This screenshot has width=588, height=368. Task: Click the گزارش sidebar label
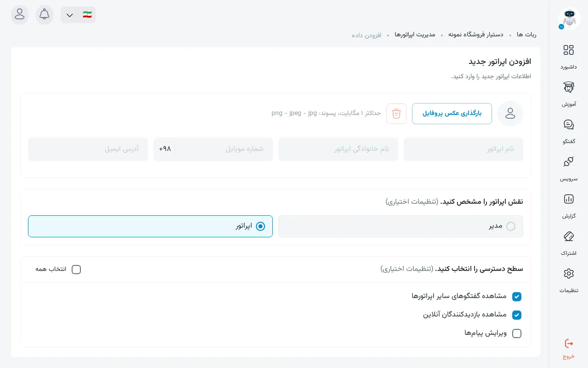tap(569, 216)
